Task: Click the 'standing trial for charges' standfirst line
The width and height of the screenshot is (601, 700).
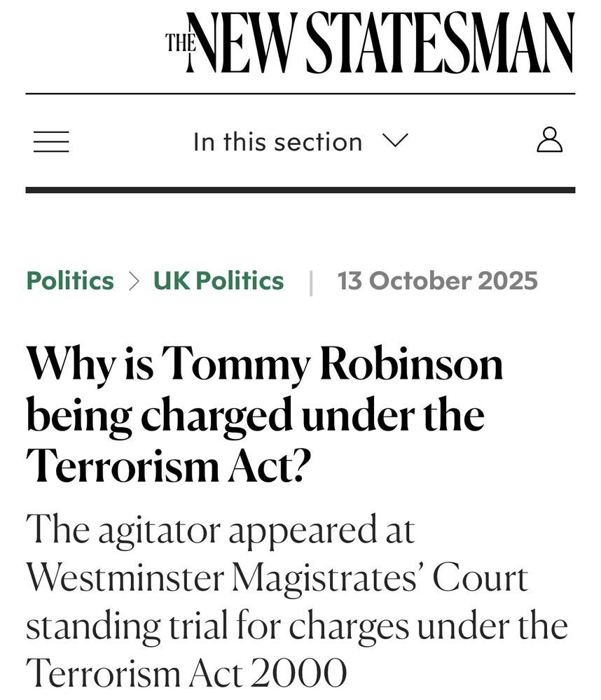Action: click(296, 626)
